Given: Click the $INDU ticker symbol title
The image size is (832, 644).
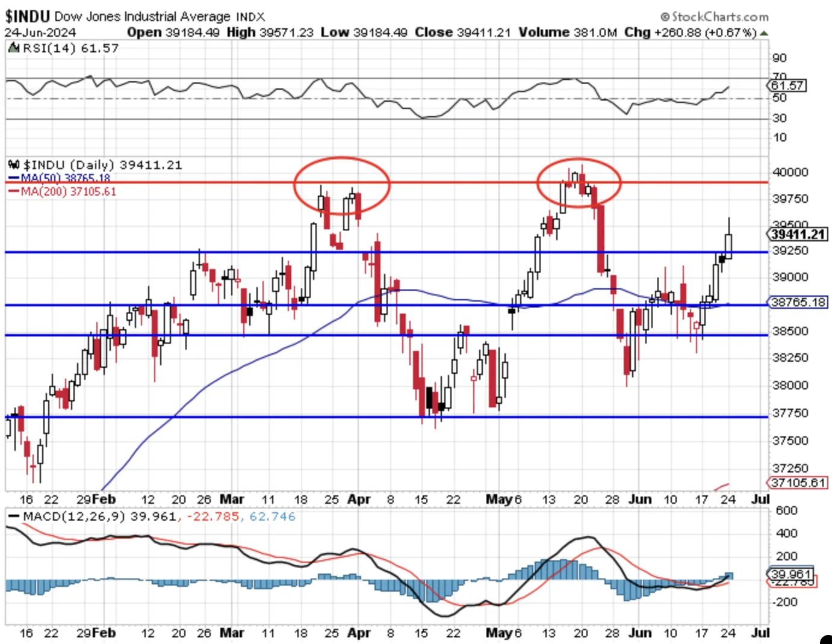Looking at the screenshot, I should click(28, 16).
